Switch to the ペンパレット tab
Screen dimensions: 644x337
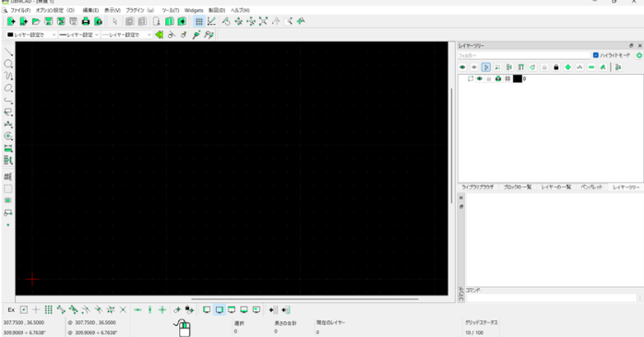(591, 187)
